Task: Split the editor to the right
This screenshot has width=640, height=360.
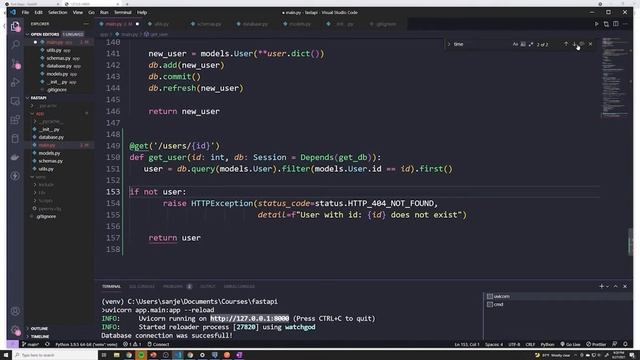Action: click(x=616, y=24)
